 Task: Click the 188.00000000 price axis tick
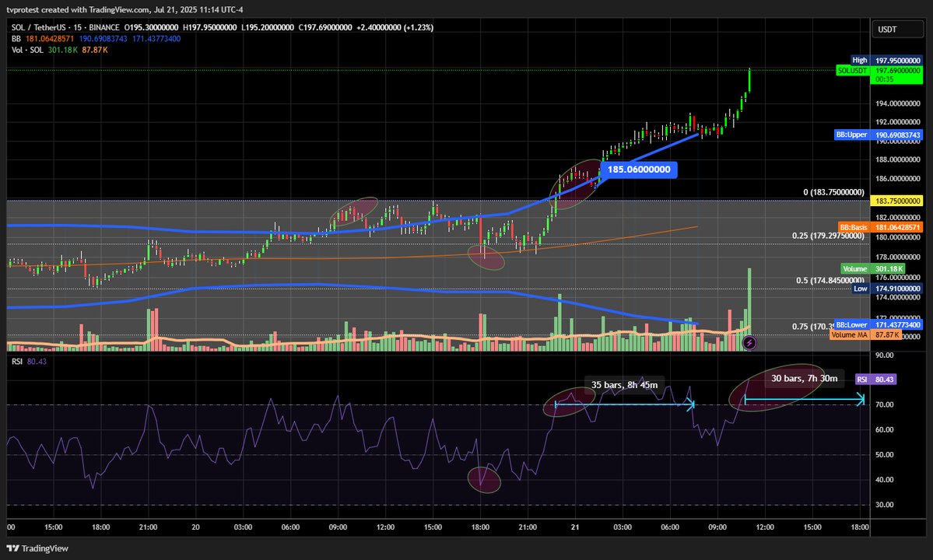[898, 159]
